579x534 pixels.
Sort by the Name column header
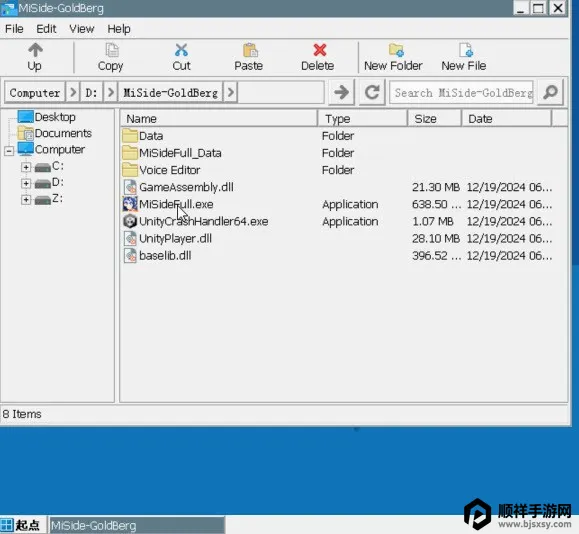(x=219, y=119)
